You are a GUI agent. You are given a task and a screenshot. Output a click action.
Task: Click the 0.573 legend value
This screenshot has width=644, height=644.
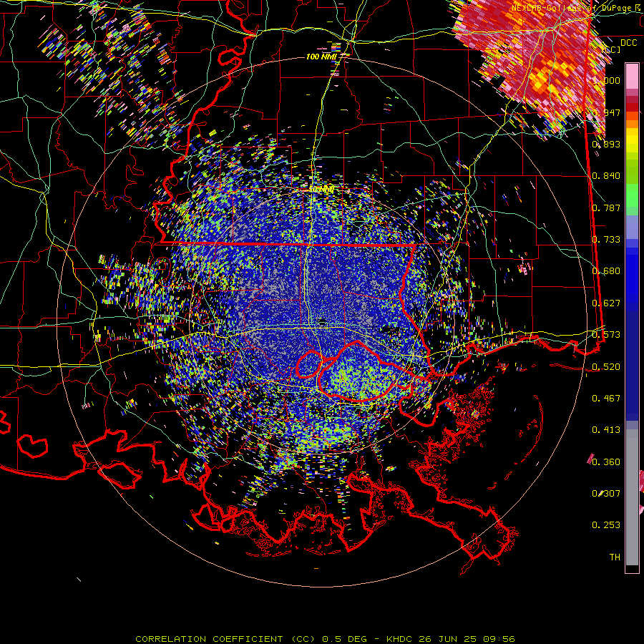coord(606,335)
